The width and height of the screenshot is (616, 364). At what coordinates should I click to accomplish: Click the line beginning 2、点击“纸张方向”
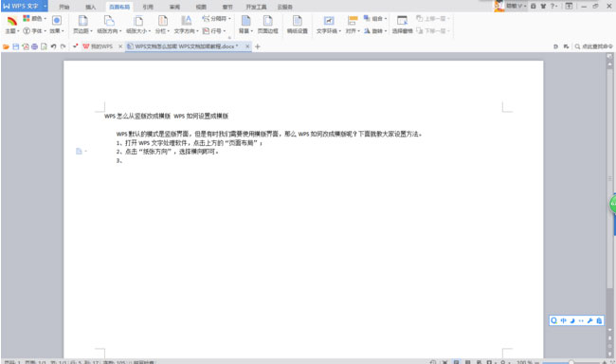168,152
